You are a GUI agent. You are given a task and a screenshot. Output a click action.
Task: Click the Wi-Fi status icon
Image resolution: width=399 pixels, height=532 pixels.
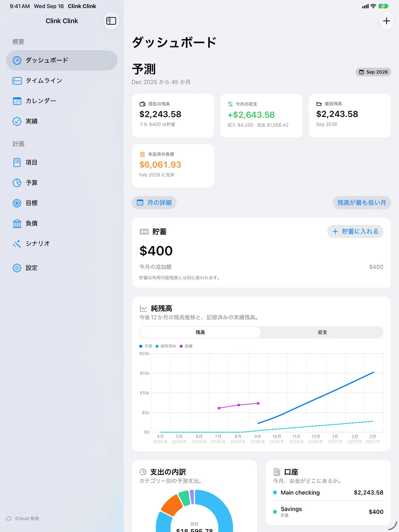(x=373, y=6)
